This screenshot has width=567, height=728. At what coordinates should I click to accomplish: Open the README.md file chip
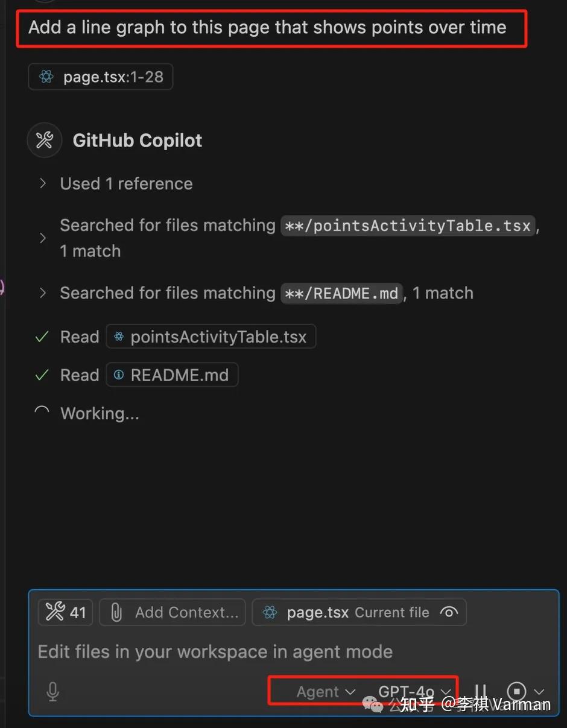[x=172, y=375]
